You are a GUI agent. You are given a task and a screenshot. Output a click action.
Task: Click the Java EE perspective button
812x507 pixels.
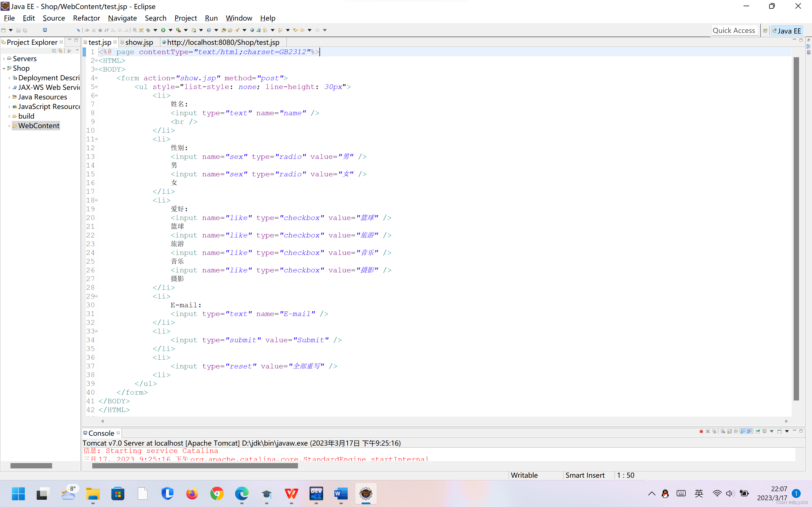coord(787,30)
